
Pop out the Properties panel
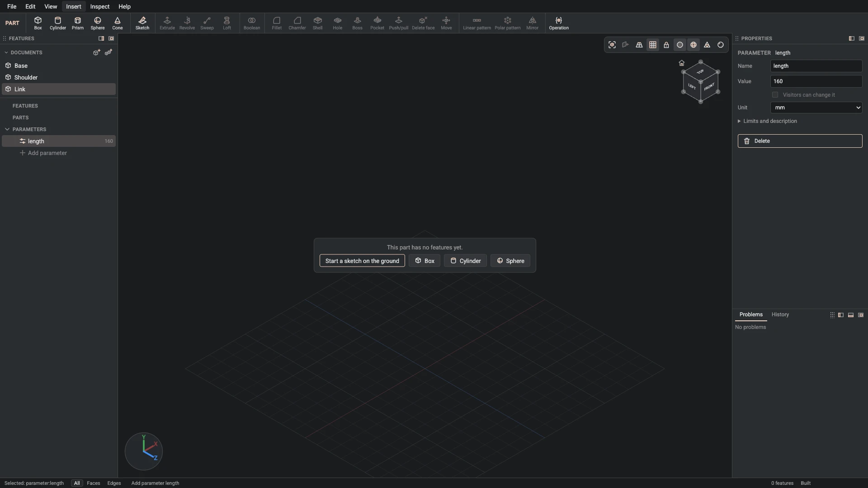pos(862,38)
